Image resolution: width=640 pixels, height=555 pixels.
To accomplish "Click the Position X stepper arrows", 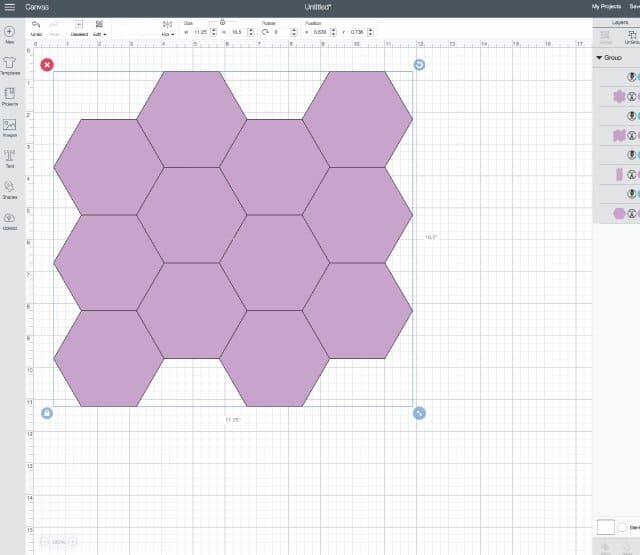I will click(x=333, y=32).
